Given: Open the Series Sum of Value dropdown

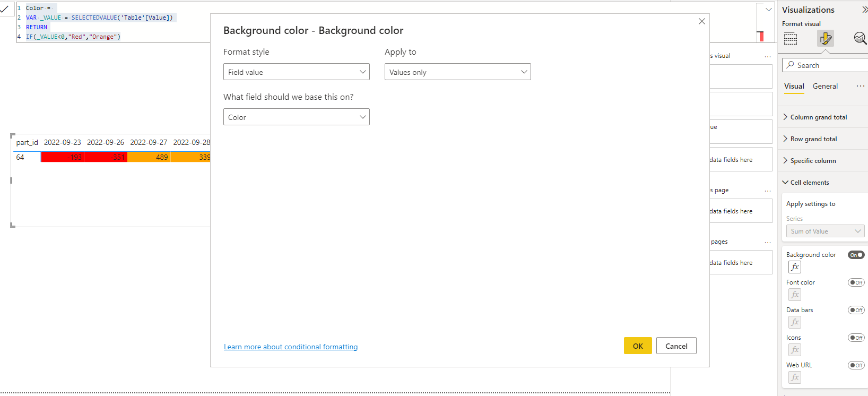Looking at the screenshot, I should point(826,231).
